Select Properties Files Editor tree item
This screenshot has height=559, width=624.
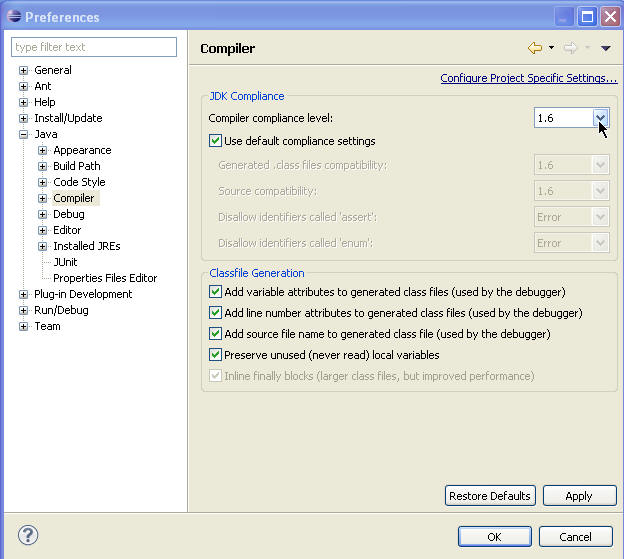click(x=105, y=278)
